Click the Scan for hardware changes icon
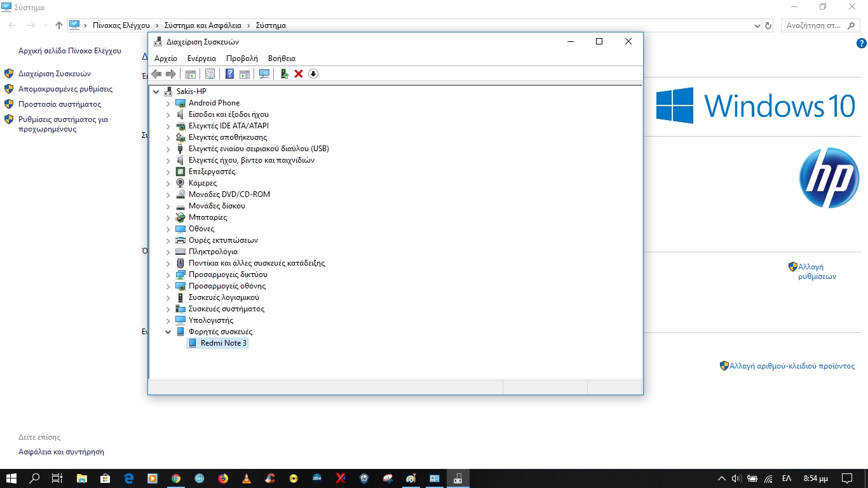 pos(264,74)
